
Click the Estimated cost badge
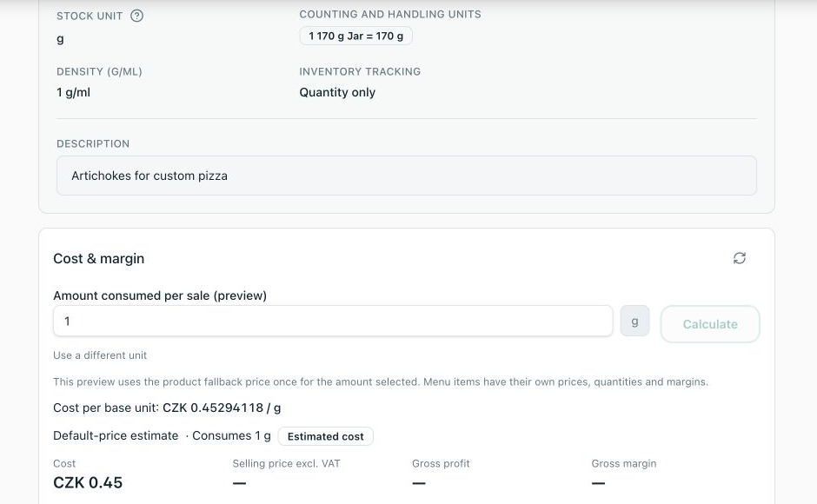pos(326,436)
